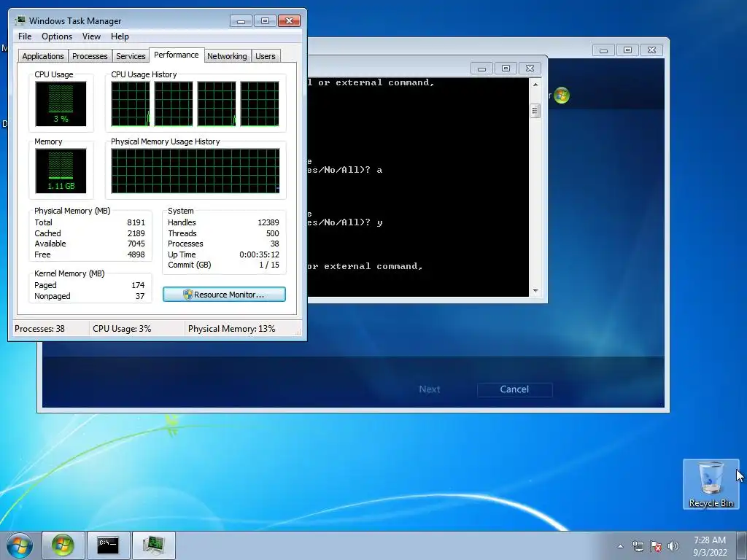Click the Task Manager taskbar icon
The height and width of the screenshot is (560, 747).
pos(153,545)
